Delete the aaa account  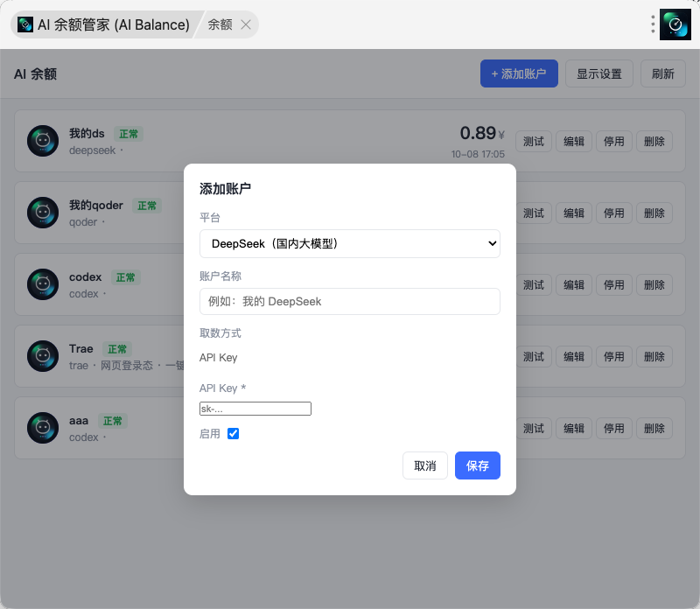point(654,429)
